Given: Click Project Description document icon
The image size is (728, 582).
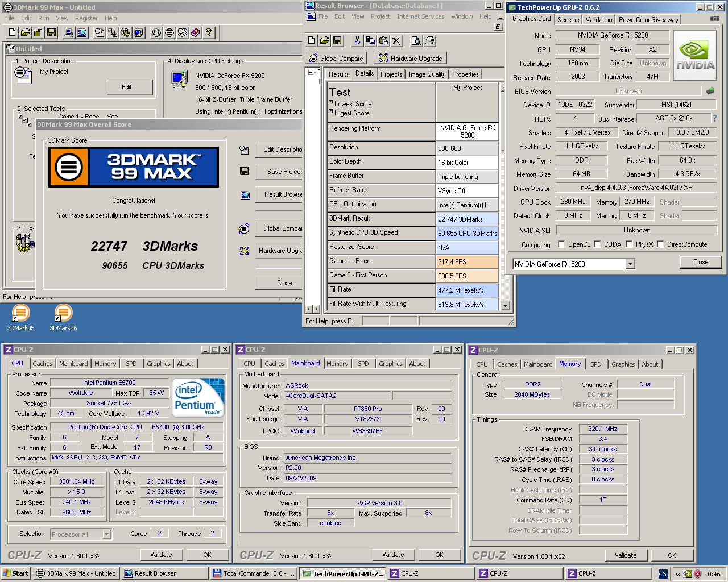Looking at the screenshot, I should (x=23, y=74).
